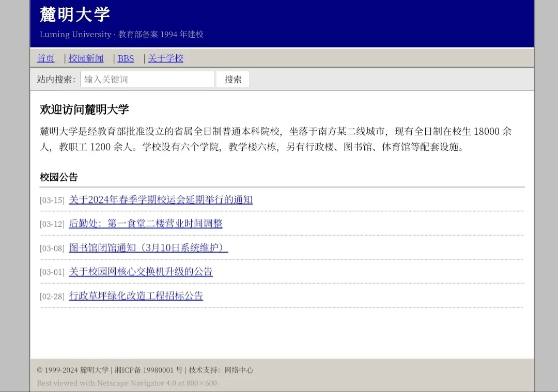Image resolution: width=558 pixels, height=392 pixels.
Task: Open 校园网核心交换机升级 announcement
Action: pos(141,272)
